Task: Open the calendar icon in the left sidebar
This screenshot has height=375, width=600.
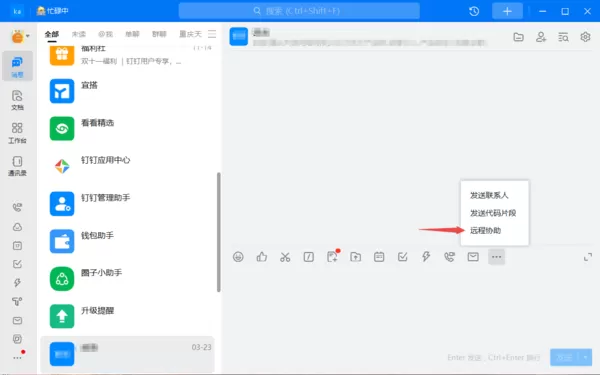Action: pyautogui.click(x=17, y=245)
